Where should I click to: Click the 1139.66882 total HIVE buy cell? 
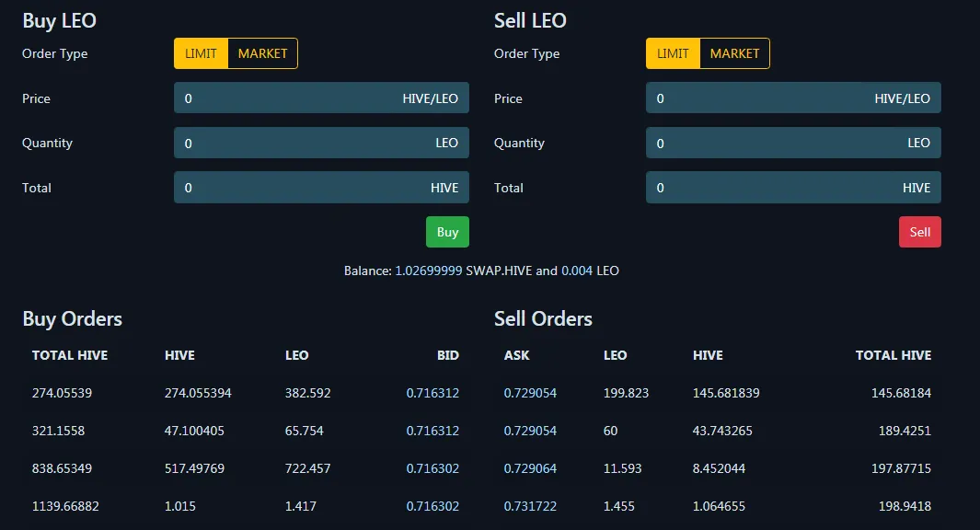(x=65, y=506)
